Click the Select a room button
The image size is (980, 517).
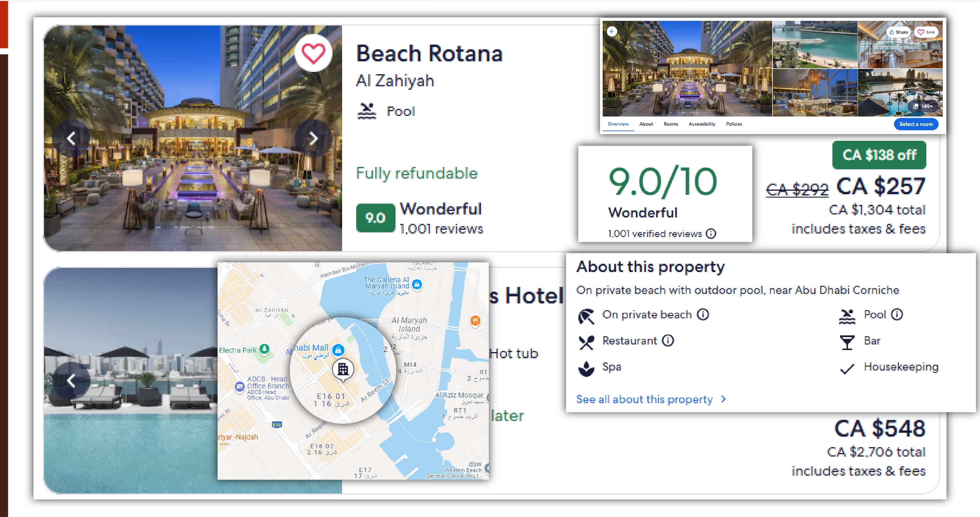pos(916,124)
